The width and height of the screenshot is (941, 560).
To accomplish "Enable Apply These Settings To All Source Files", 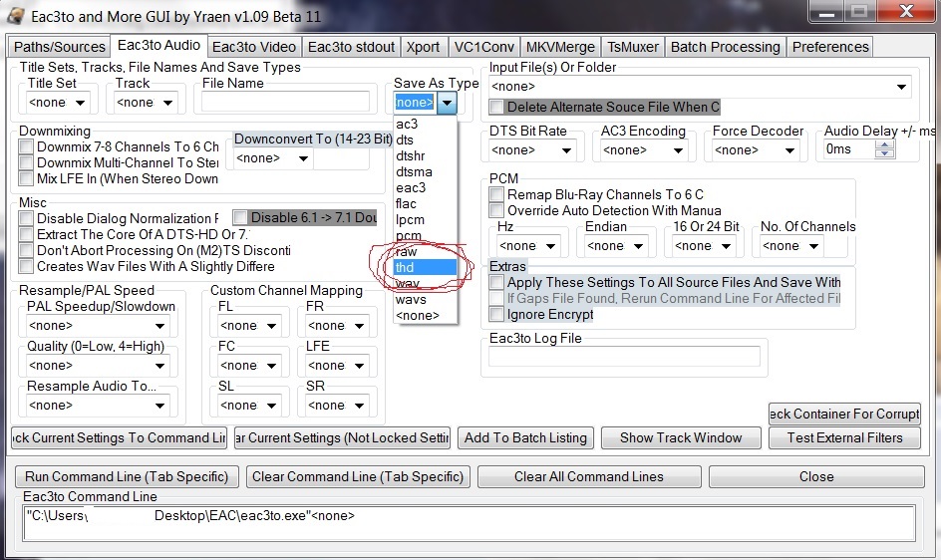I will (496, 282).
